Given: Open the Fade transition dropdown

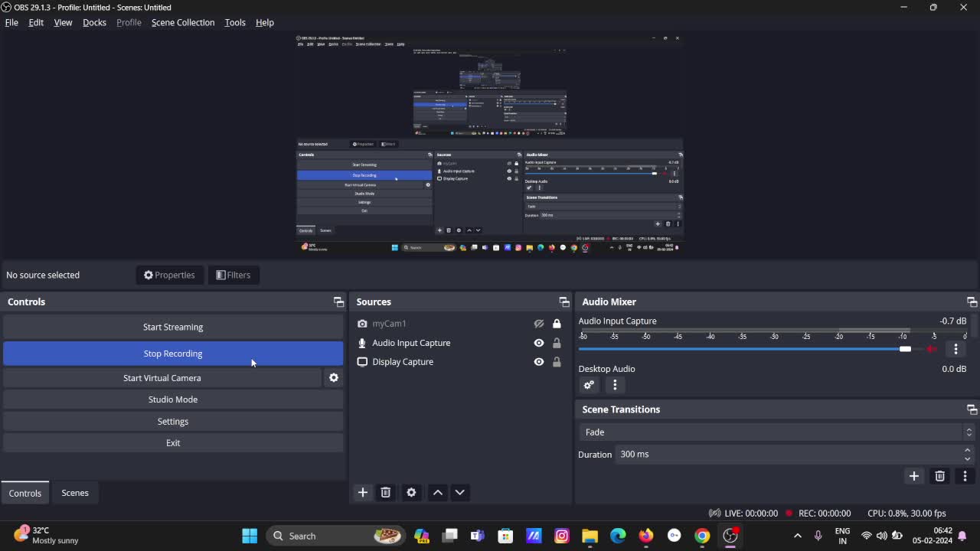Looking at the screenshot, I should point(777,432).
